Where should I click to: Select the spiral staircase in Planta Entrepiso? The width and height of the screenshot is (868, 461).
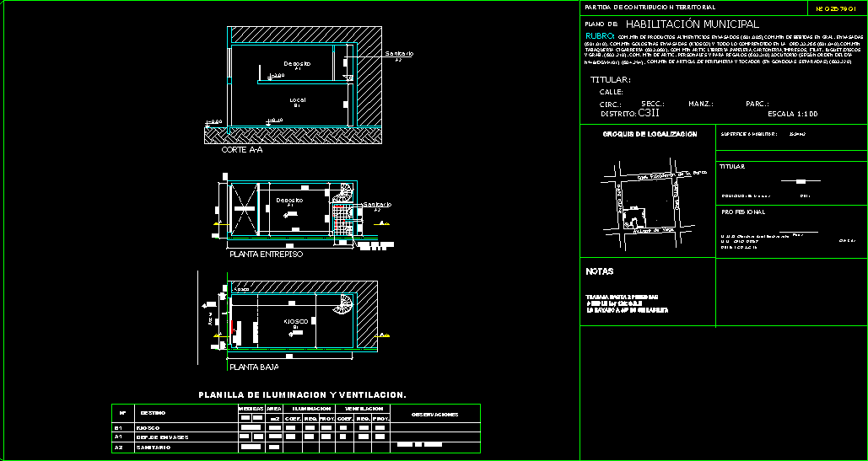(344, 194)
